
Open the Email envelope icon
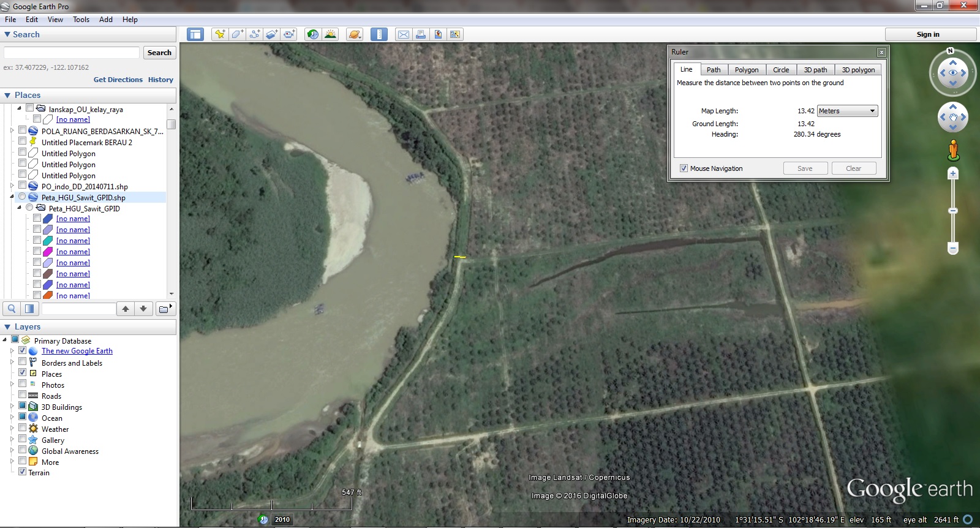pyautogui.click(x=404, y=34)
